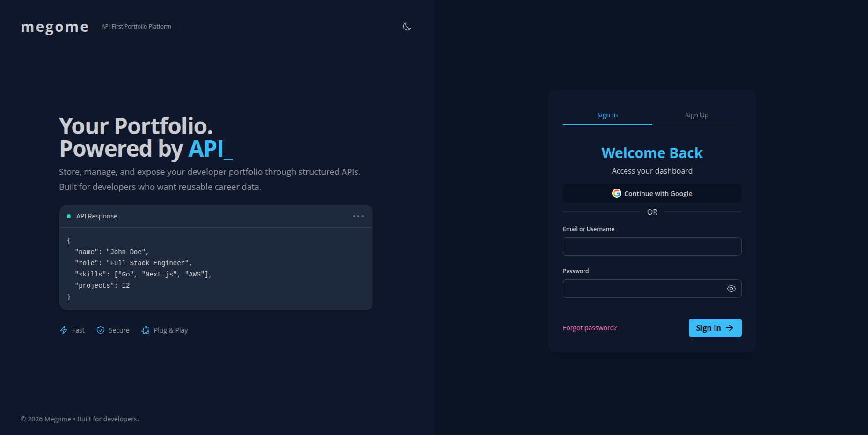Open the Forgot password link

(x=590, y=328)
